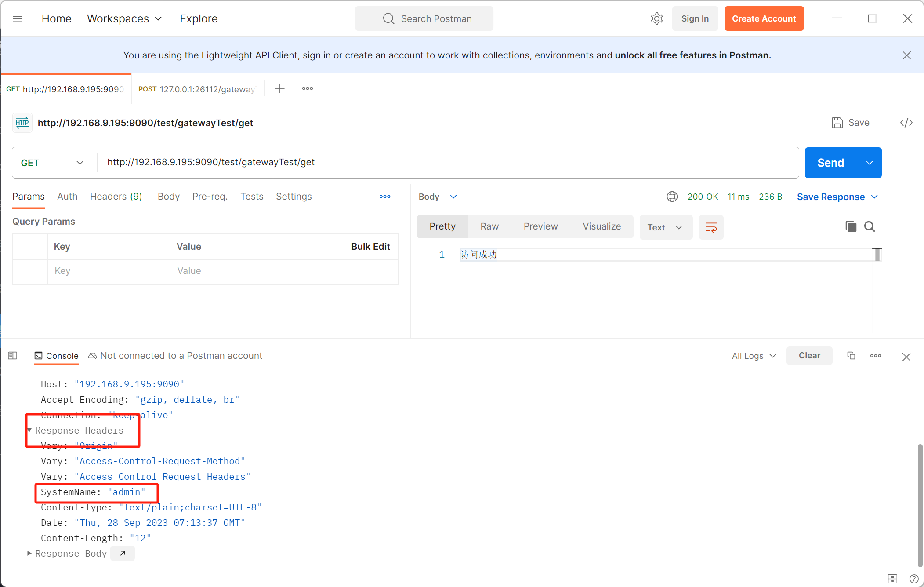Copy the response body to clipboard
924x587 pixels.
(851, 226)
